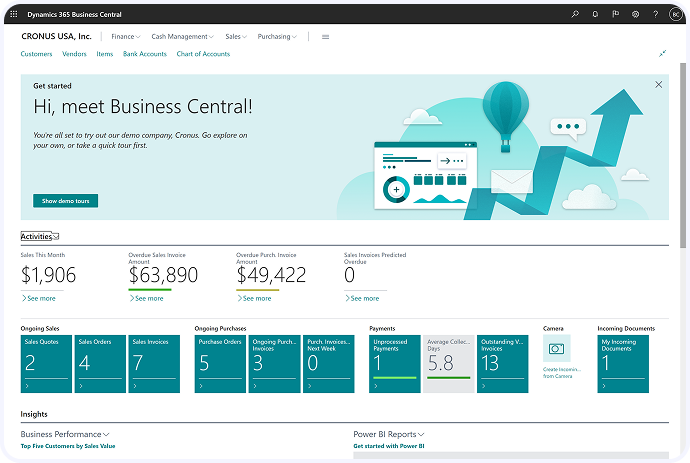Open the help question mark icon
The image size is (690, 463).
[x=656, y=14]
